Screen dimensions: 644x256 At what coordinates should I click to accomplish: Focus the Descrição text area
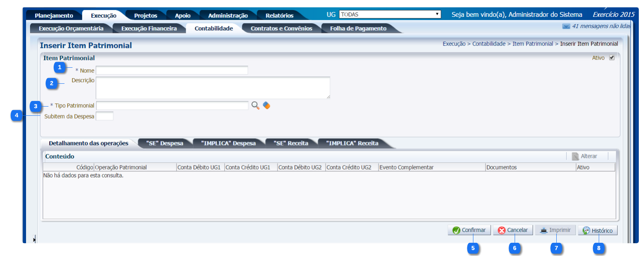[213, 88]
